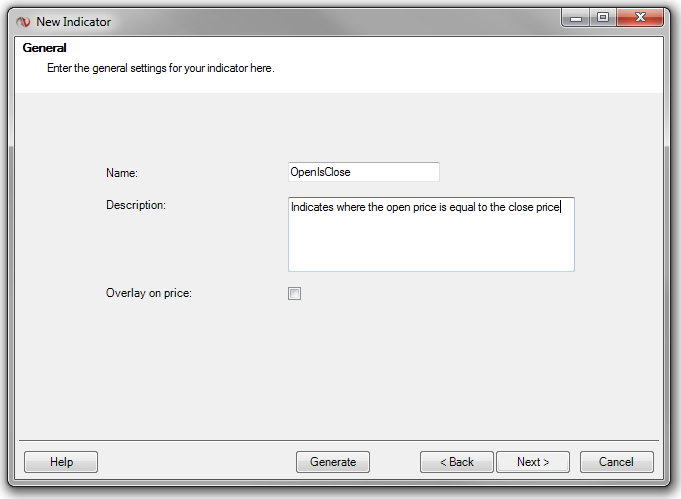Minimize the New Indicator window
The image size is (681, 499).
point(575,17)
